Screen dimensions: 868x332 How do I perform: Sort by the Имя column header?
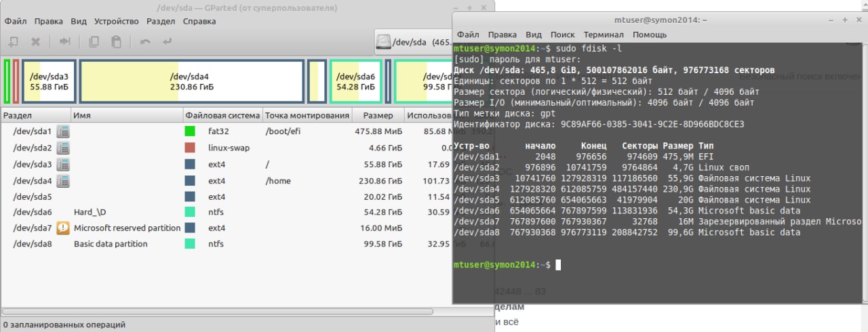click(127, 115)
